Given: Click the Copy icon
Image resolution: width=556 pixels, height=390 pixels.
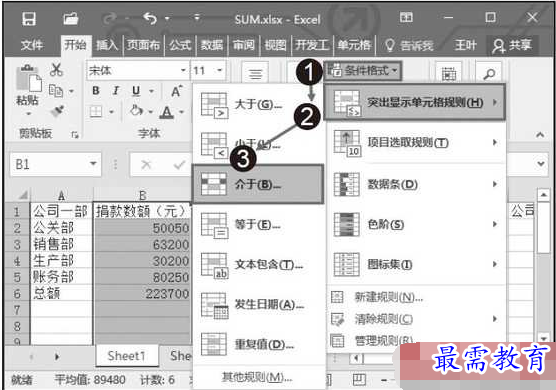Looking at the screenshot, I should [x=56, y=91].
